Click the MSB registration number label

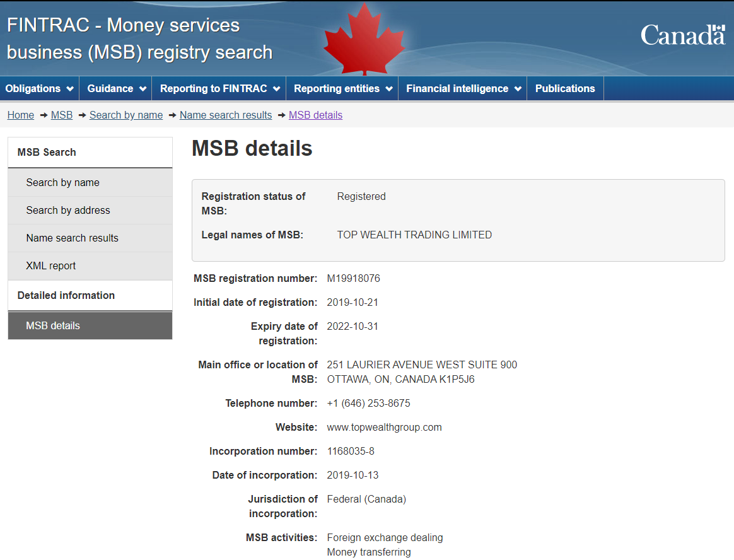[255, 279]
